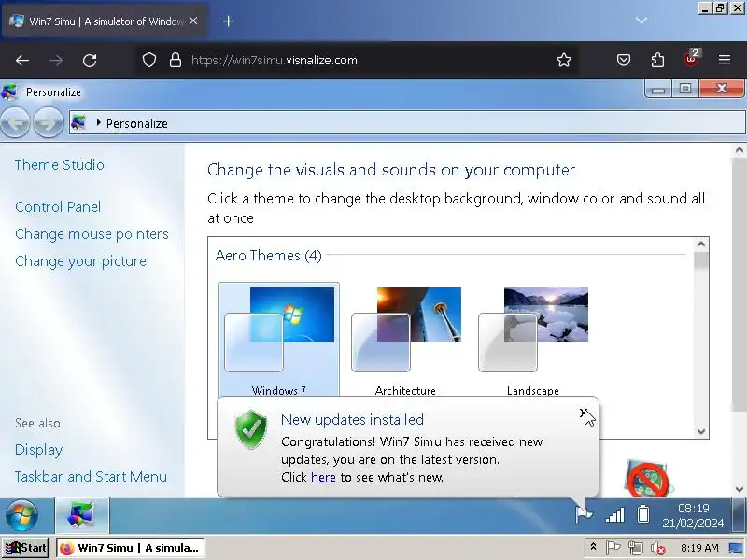The width and height of the screenshot is (747, 560).
Task: Open Theme Studio link
Action: click(x=60, y=165)
